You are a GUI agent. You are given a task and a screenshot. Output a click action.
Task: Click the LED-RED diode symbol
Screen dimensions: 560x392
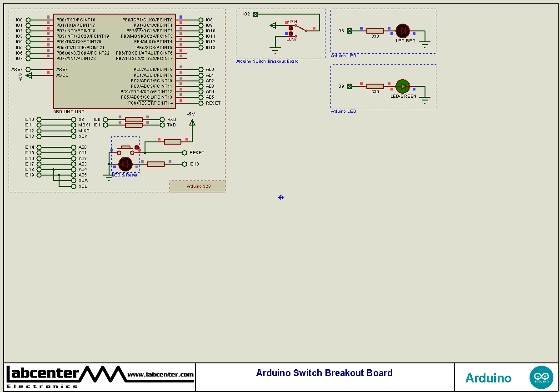403,31
